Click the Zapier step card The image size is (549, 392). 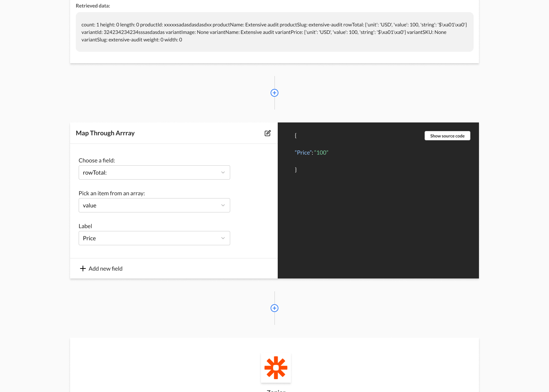point(274,365)
